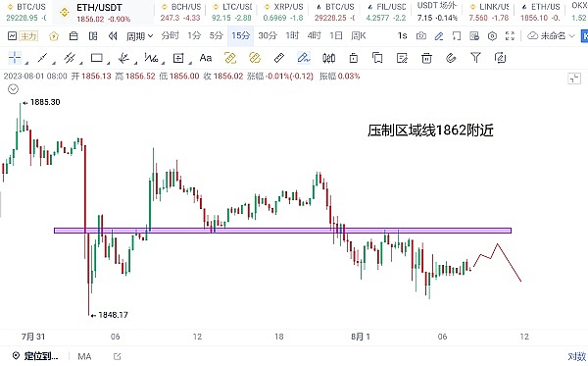
Task: Expand wave pattern tool submenu arrow
Action: pos(163,63)
